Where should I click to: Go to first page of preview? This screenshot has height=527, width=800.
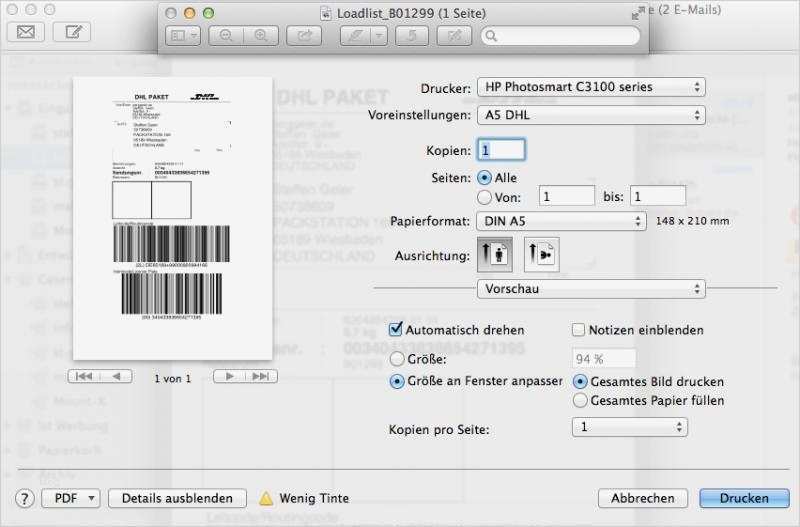[84, 377]
